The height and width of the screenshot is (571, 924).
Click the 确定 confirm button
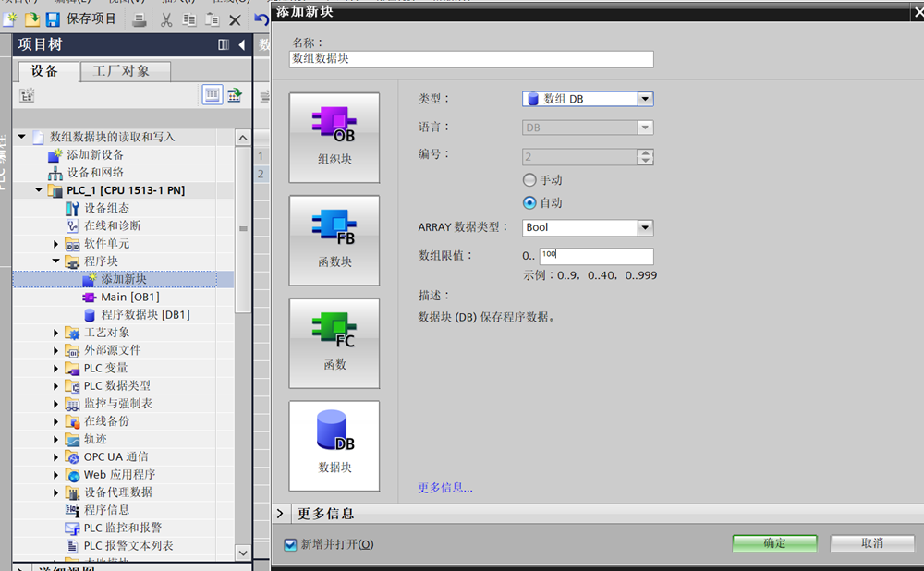[774, 543]
